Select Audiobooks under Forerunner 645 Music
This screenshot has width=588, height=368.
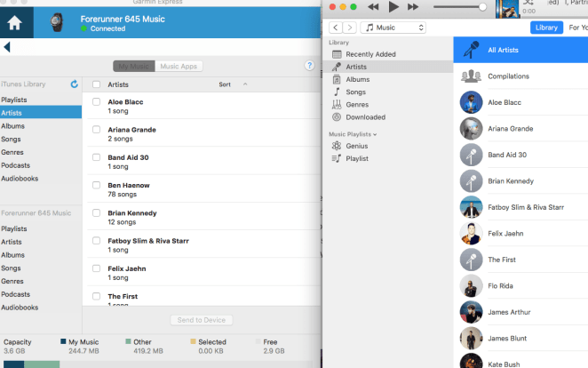pyautogui.click(x=41, y=308)
